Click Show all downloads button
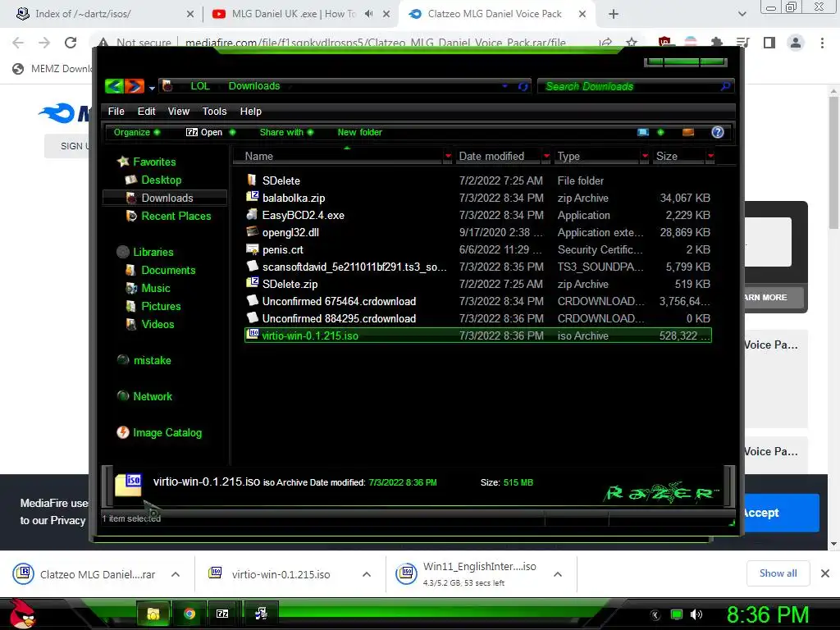The image size is (840, 630). click(x=778, y=573)
